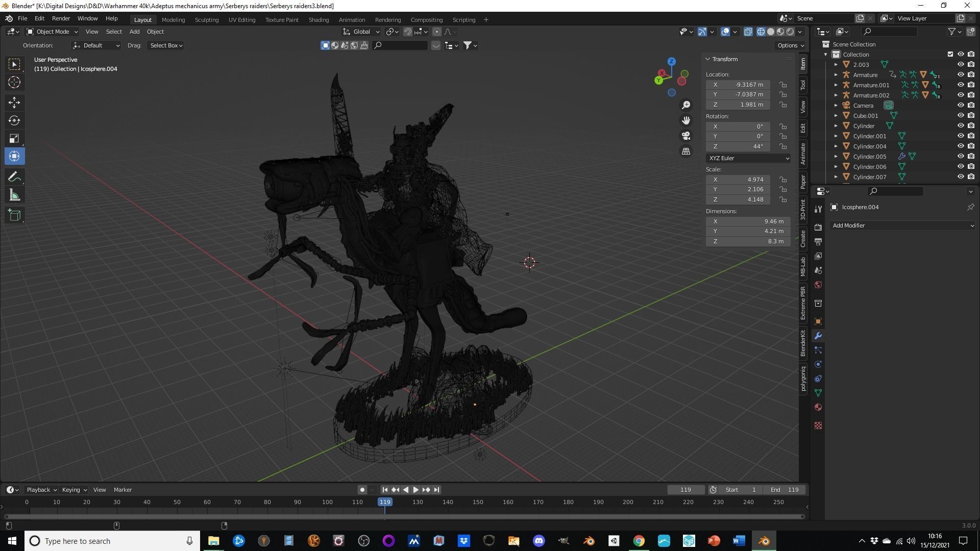Viewport: 980px width, 551px height.
Task: Collapse the Transform panel
Action: point(708,59)
